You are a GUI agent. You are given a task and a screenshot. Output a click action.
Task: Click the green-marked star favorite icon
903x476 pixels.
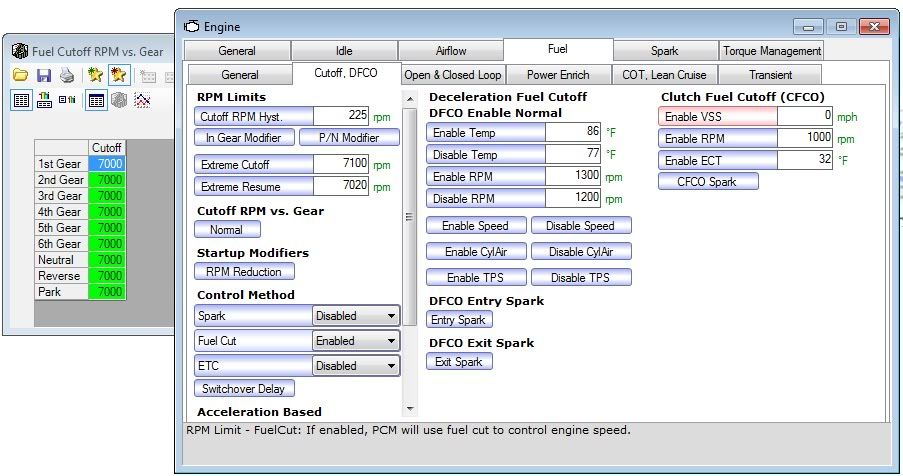point(95,75)
